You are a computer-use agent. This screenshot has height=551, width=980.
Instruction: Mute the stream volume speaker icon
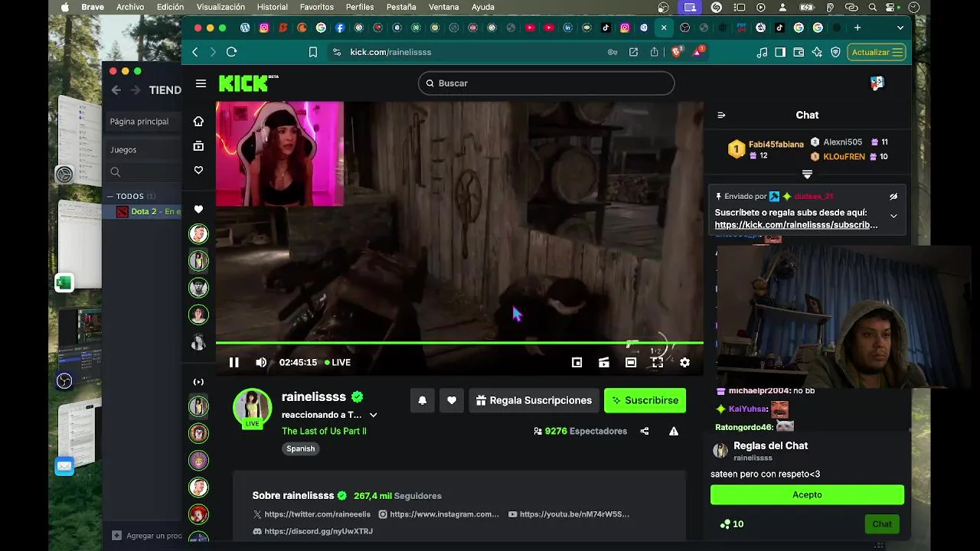pos(261,363)
